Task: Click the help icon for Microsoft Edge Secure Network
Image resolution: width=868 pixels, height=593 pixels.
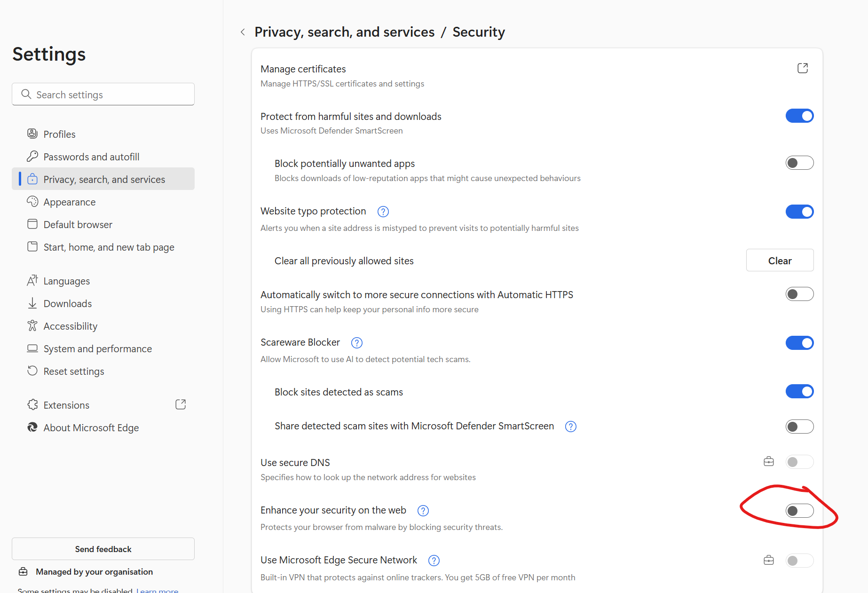Action: tap(434, 561)
